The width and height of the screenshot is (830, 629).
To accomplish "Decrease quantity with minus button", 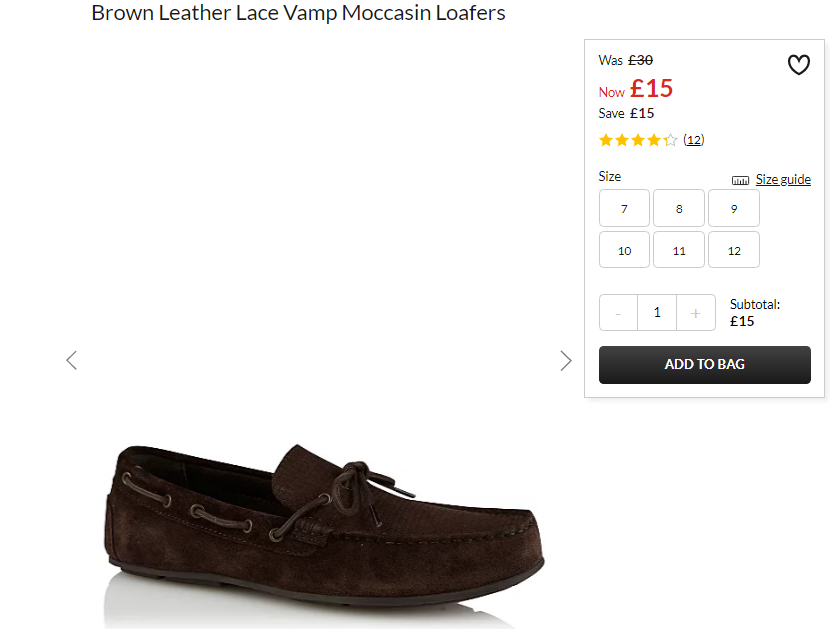I will (618, 313).
